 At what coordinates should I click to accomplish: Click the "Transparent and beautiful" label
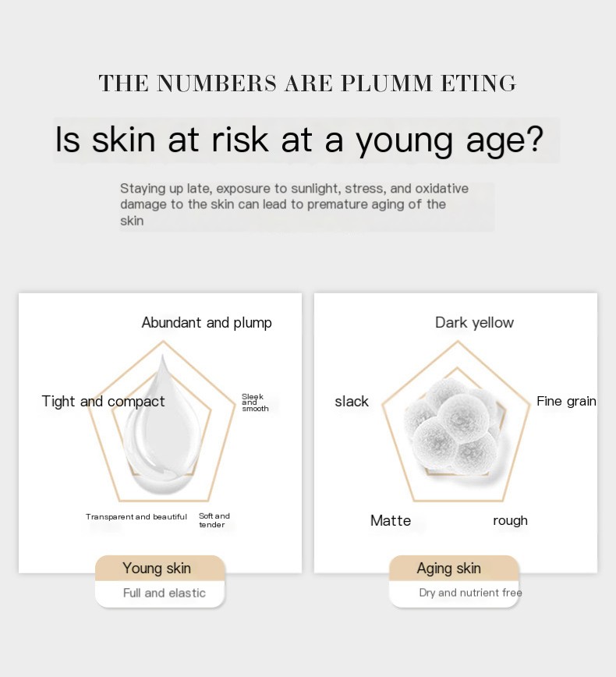click(136, 517)
